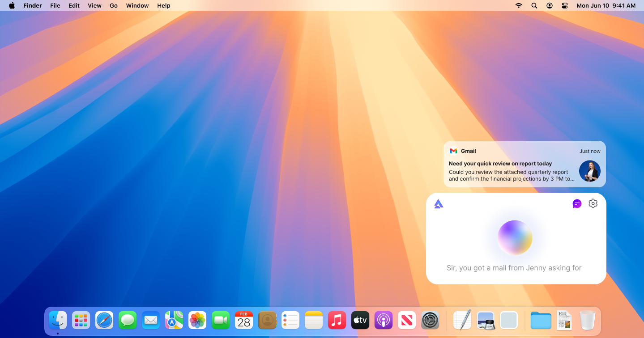The height and width of the screenshot is (338, 644).
Task: Open Apple TV app in the Dock
Action: tap(360, 320)
